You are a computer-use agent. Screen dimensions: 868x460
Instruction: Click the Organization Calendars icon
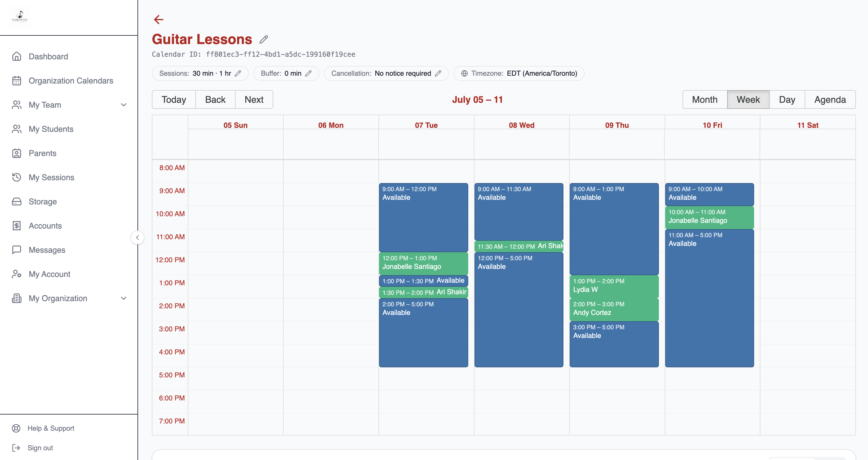(16, 81)
